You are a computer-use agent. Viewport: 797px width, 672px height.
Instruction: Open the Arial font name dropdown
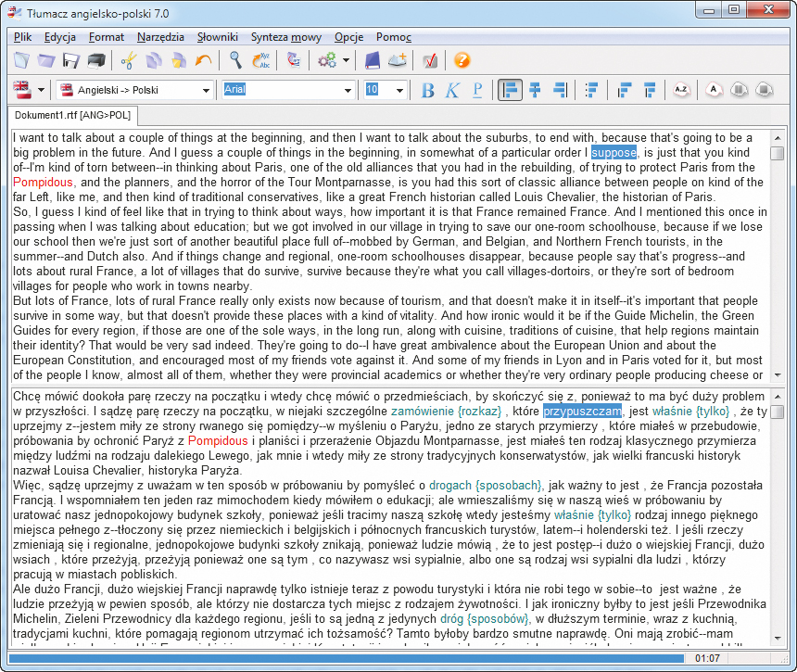tap(348, 90)
